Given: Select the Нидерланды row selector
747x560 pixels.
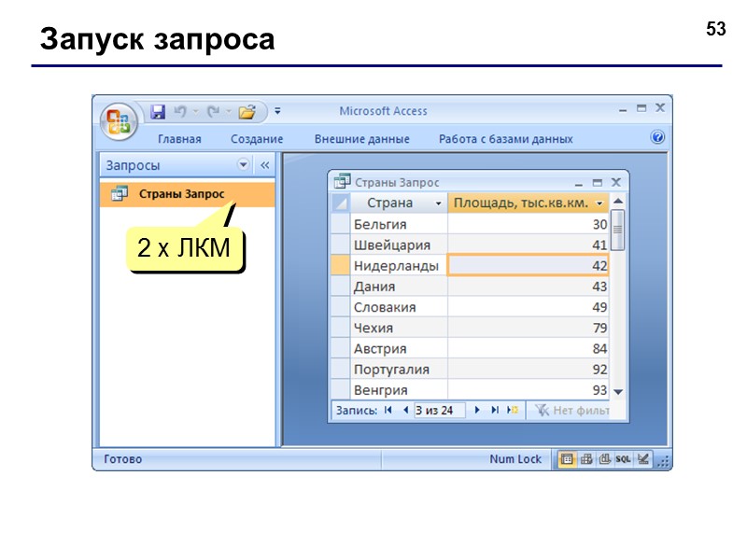Looking at the screenshot, I should tap(341, 265).
